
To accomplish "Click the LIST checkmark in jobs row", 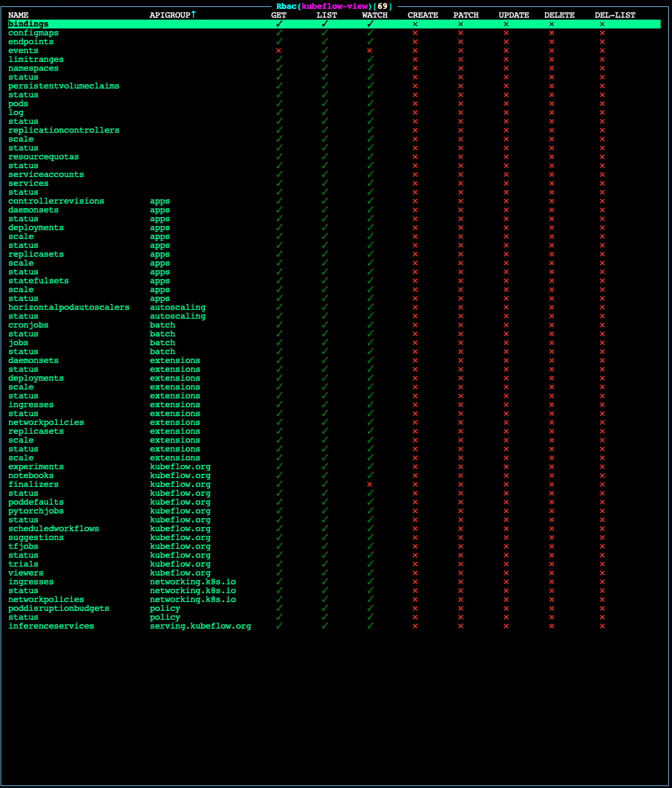I will [x=324, y=343].
